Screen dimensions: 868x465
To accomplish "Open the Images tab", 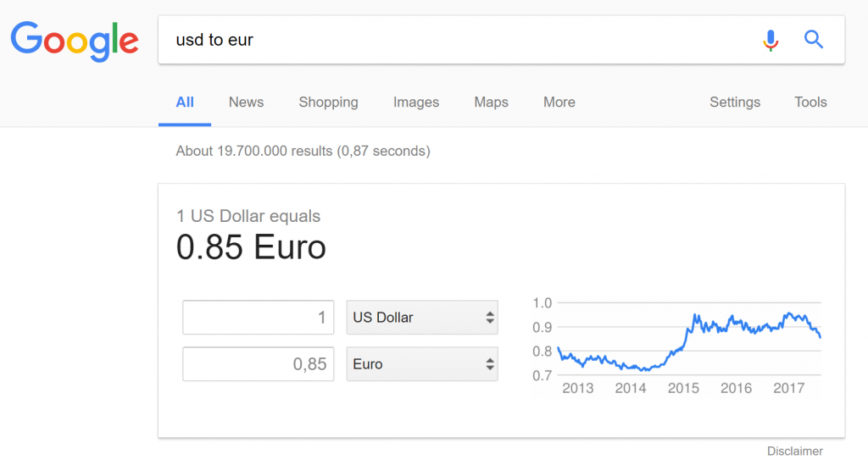I will point(415,102).
